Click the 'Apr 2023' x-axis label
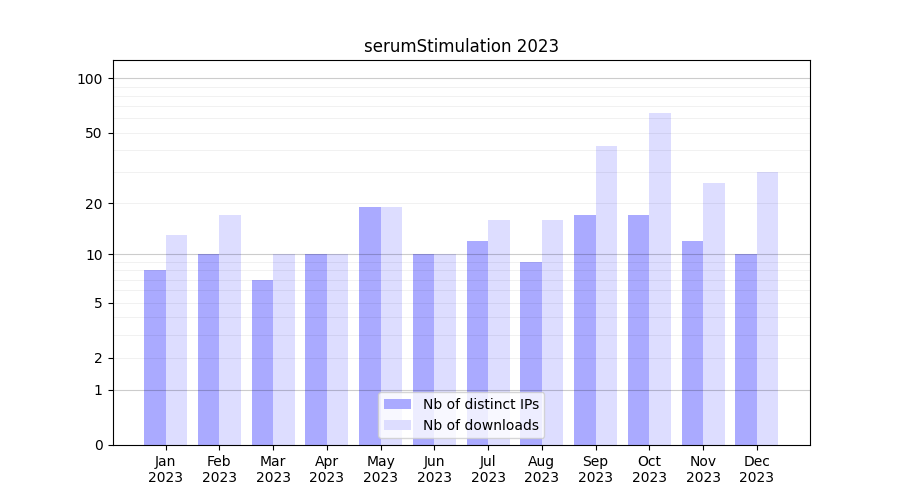The image size is (900, 500). tap(327, 469)
